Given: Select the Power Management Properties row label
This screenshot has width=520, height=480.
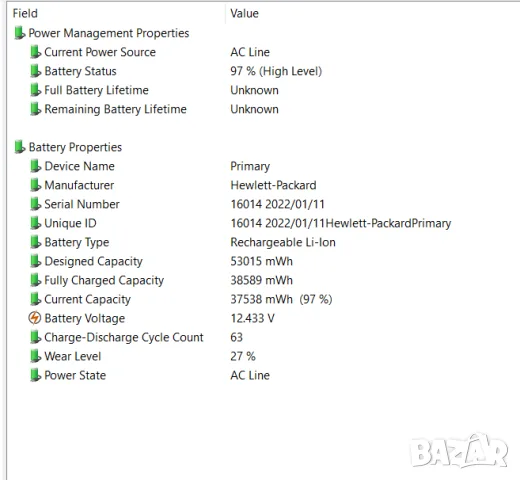Looking at the screenshot, I should (109, 33).
